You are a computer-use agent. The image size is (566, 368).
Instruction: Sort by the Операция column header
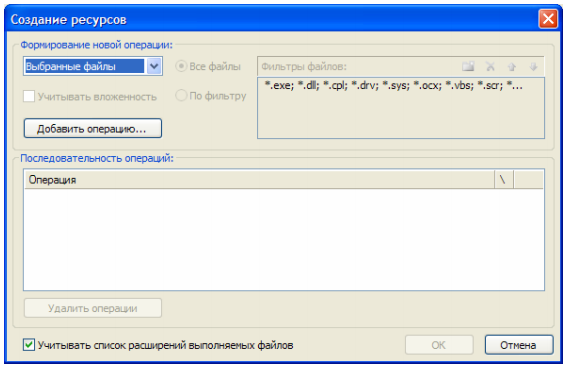click(x=259, y=179)
